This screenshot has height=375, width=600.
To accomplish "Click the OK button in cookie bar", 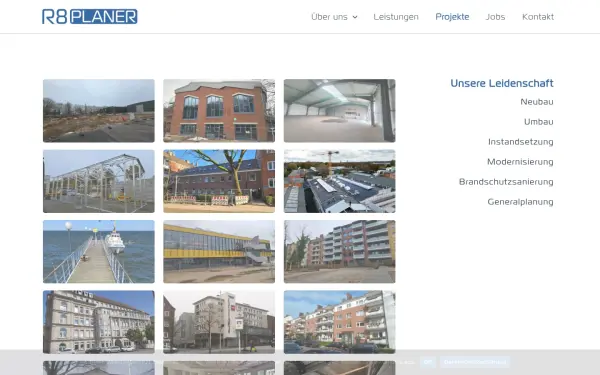I will click(x=427, y=362).
